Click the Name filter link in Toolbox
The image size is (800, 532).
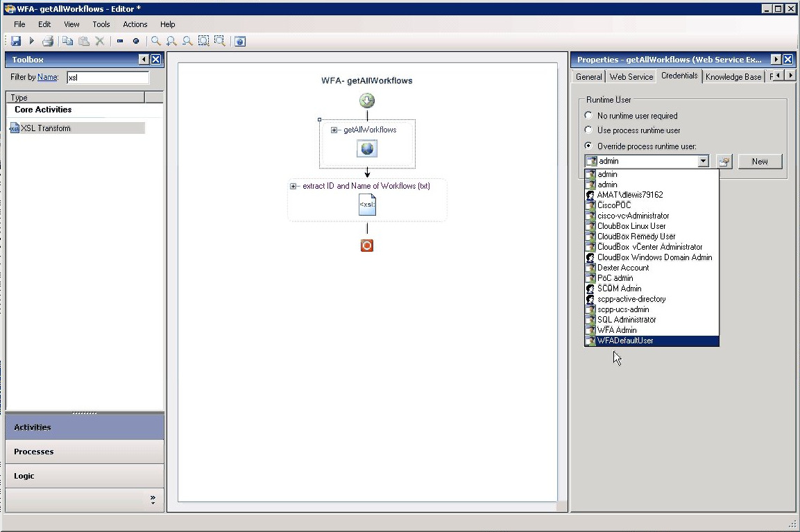[47, 78]
